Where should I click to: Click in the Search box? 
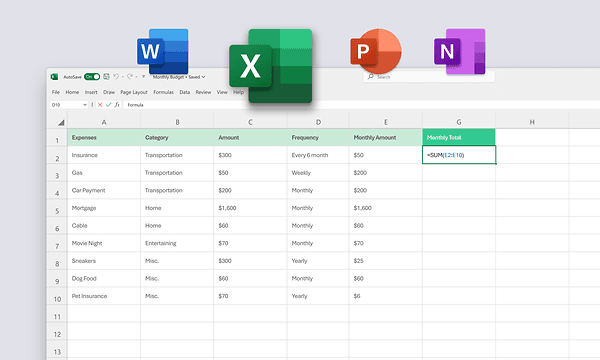point(429,77)
